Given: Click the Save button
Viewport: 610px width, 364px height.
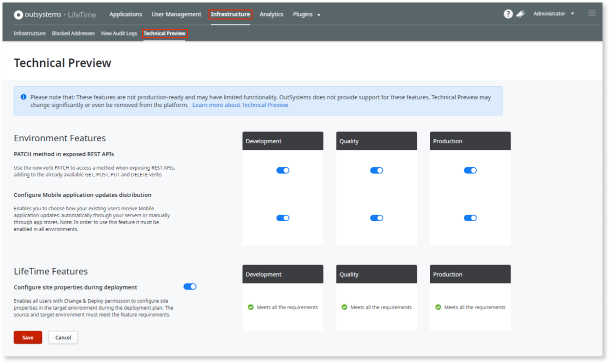Looking at the screenshot, I should click(x=27, y=337).
